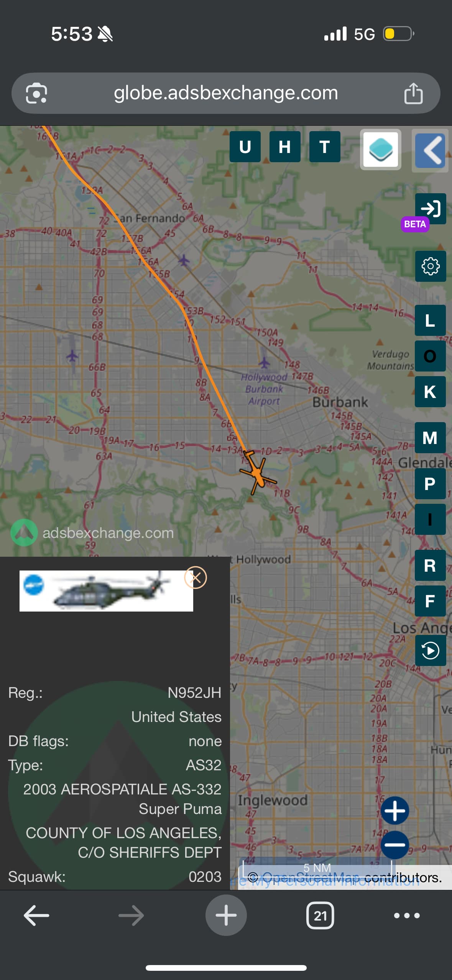452x980 pixels.
Task: Collapse sidebar with the left chevron button
Action: point(431,150)
